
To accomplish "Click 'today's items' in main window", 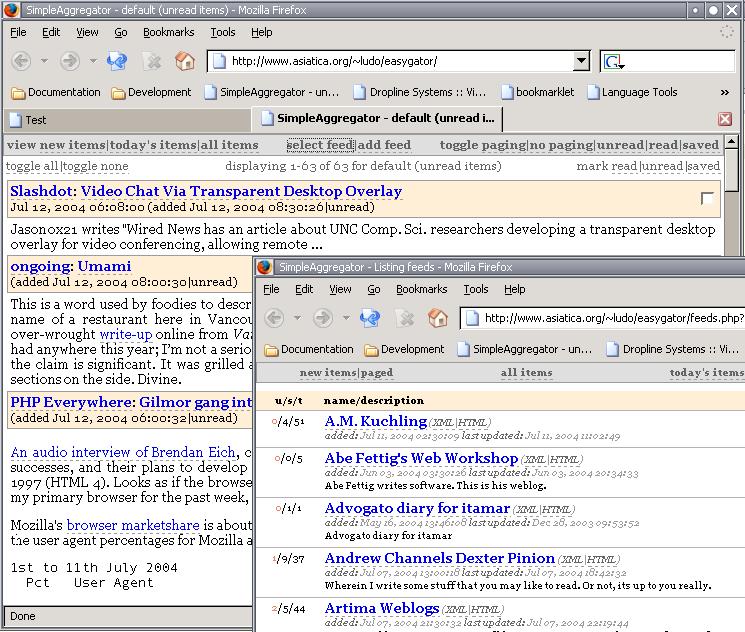I will 153,145.
